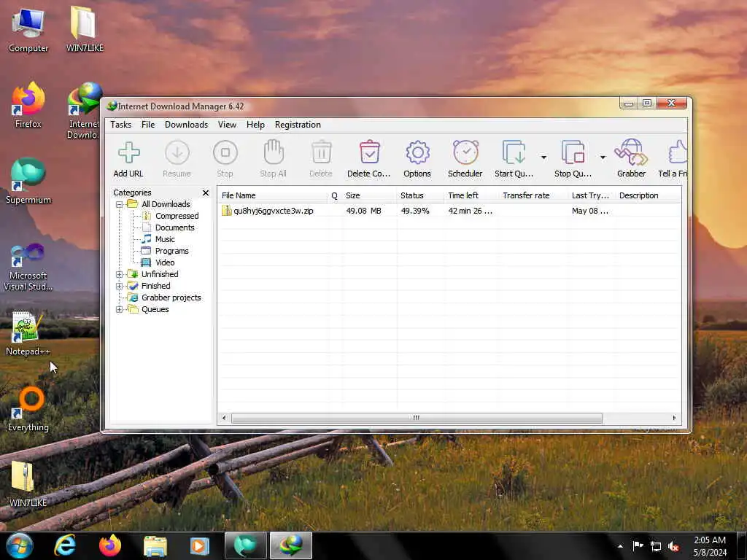The image size is (747, 560).
Task: Click the Add URL toolbar icon
Action: 128,153
